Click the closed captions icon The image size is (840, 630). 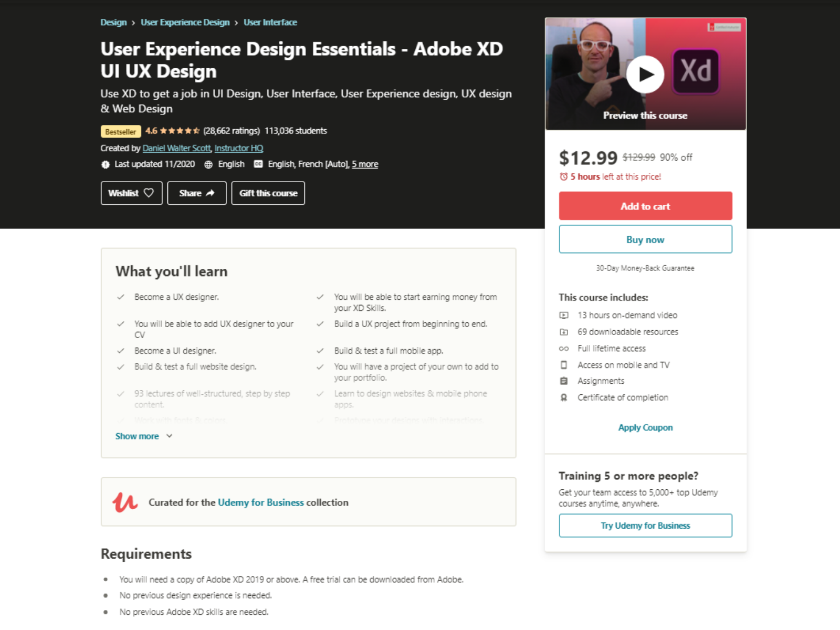point(258,164)
